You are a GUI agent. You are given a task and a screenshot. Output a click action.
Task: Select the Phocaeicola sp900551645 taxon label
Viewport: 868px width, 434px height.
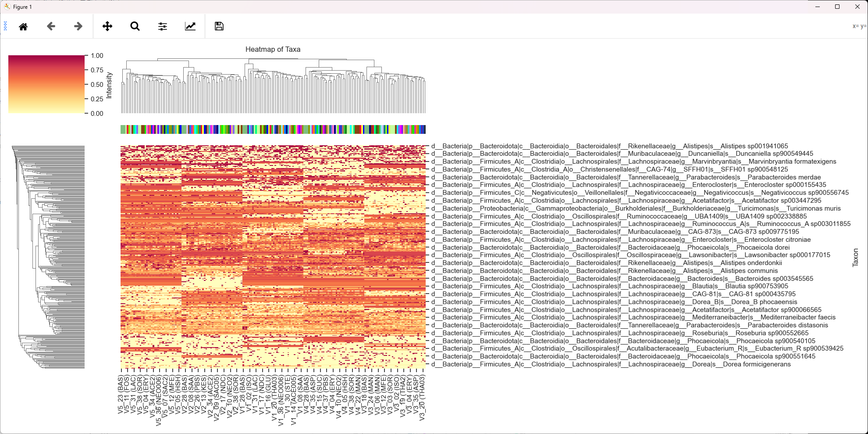click(623, 356)
